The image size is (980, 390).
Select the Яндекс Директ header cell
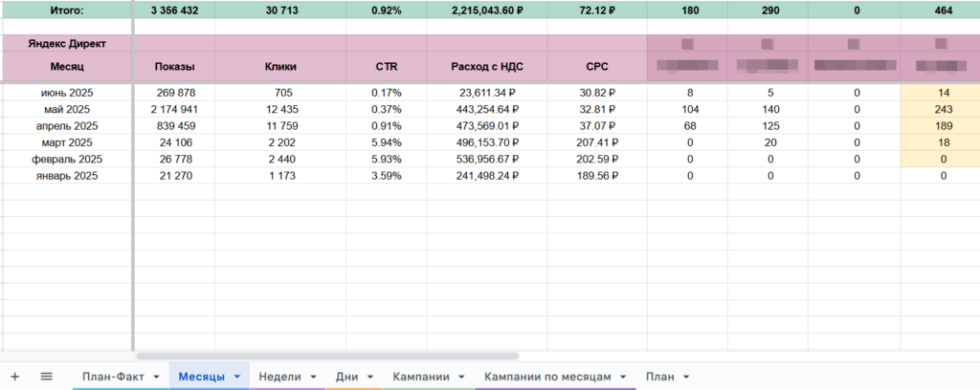(x=67, y=44)
